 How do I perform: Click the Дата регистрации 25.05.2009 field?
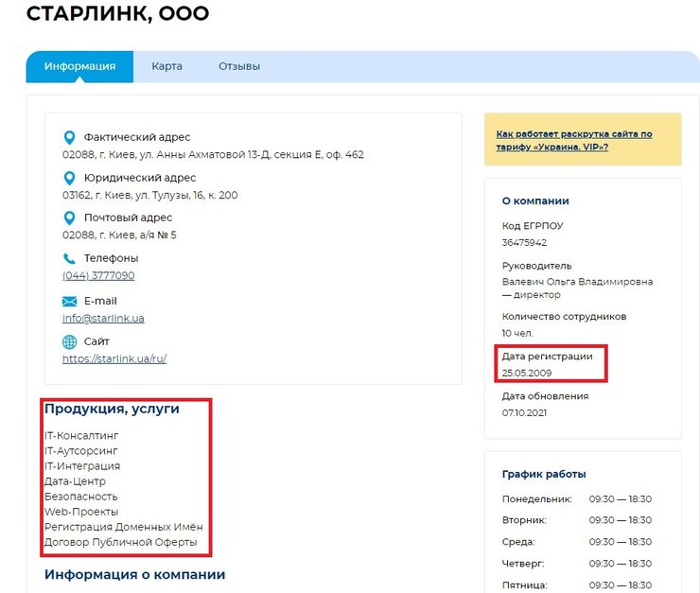pyautogui.click(x=548, y=364)
